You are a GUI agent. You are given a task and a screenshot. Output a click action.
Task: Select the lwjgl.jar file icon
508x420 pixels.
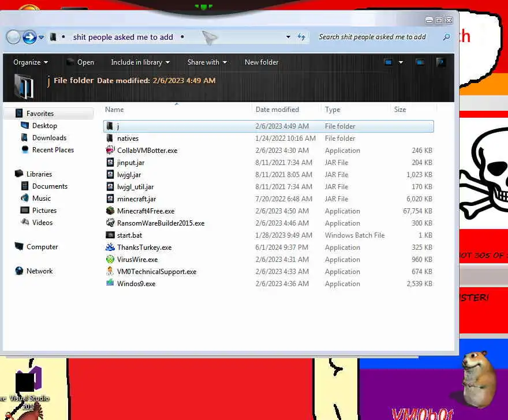tap(110, 175)
